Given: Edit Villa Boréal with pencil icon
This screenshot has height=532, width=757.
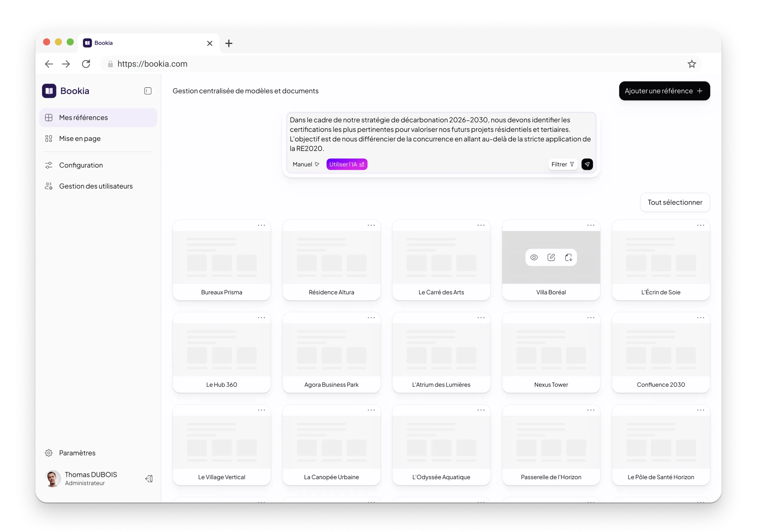Looking at the screenshot, I should [x=551, y=257].
